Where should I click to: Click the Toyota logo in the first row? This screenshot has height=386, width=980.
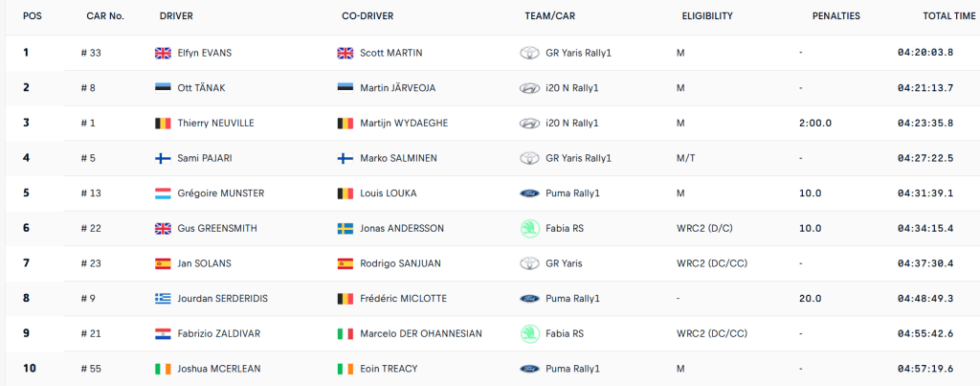point(528,53)
